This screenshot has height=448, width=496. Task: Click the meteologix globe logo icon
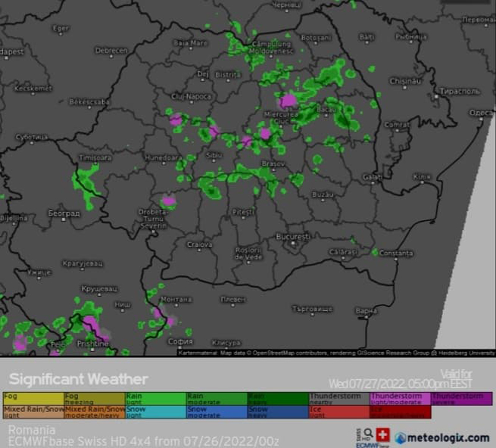[401, 437]
